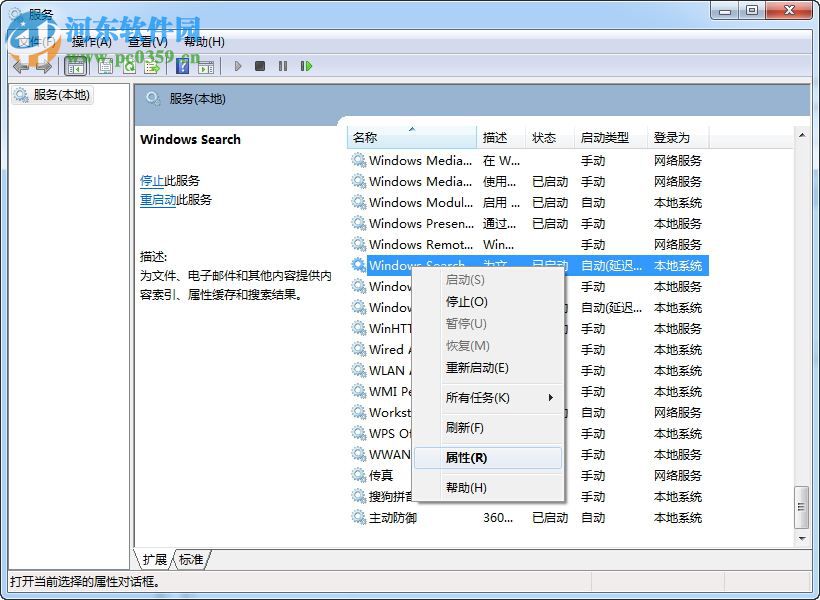
Task: Switch to the 标准 tab
Action: (191, 560)
